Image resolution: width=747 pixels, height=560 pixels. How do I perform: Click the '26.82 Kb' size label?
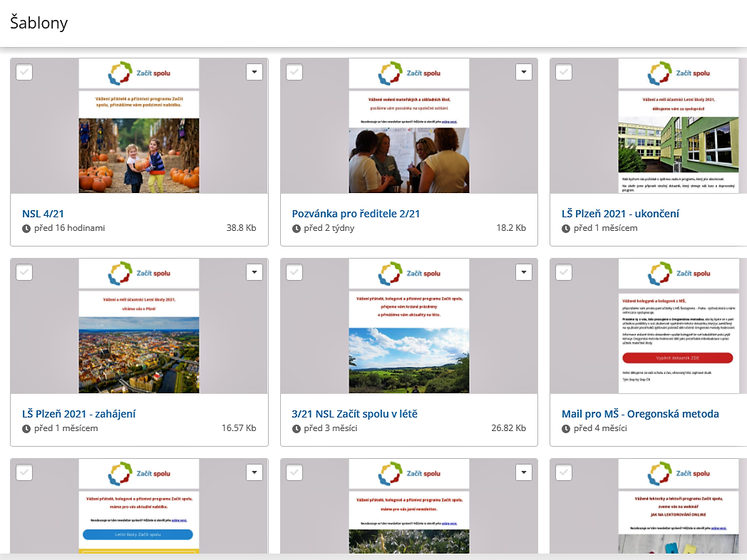(x=509, y=427)
